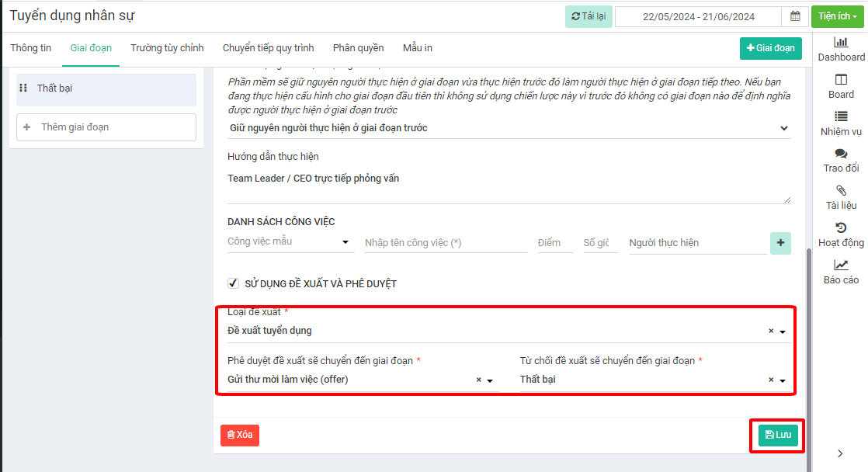
Task: Open the Tài liệu paperclip icon
Action: click(x=841, y=190)
